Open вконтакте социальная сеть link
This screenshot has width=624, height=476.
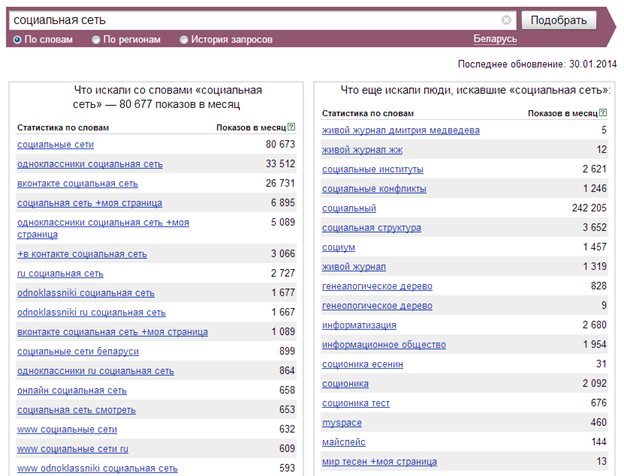point(78,183)
